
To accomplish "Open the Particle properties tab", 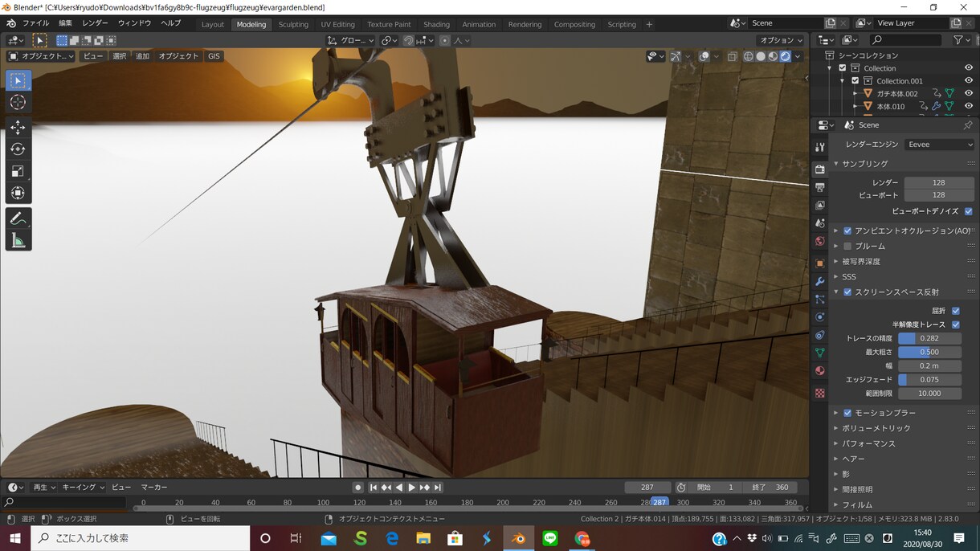I will [x=819, y=299].
